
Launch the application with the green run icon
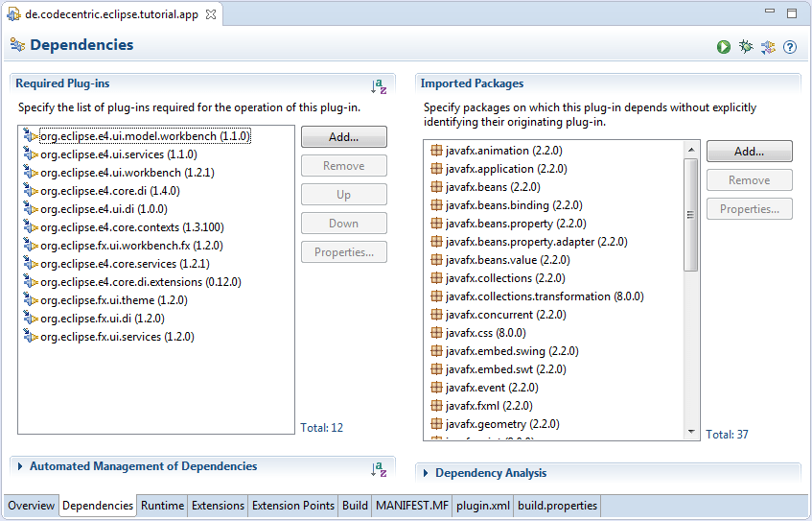(x=724, y=47)
